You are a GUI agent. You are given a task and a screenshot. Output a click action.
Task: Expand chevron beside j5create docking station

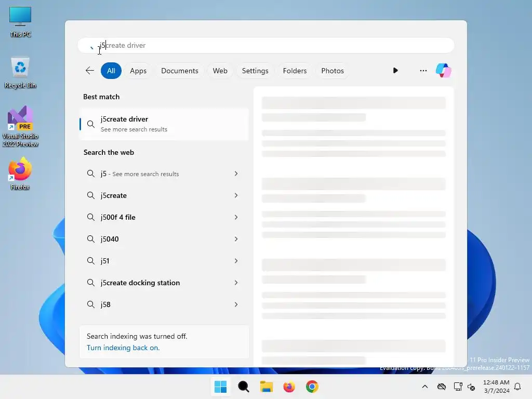236,283
